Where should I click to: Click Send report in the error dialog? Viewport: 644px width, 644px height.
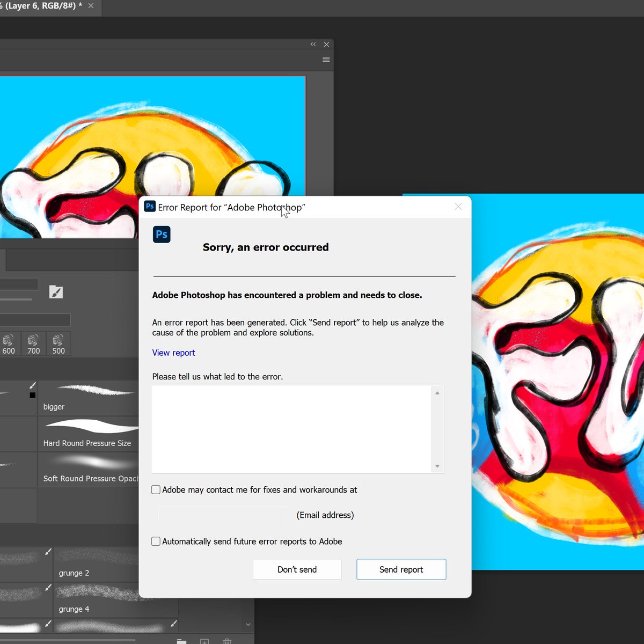pyautogui.click(x=401, y=569)
